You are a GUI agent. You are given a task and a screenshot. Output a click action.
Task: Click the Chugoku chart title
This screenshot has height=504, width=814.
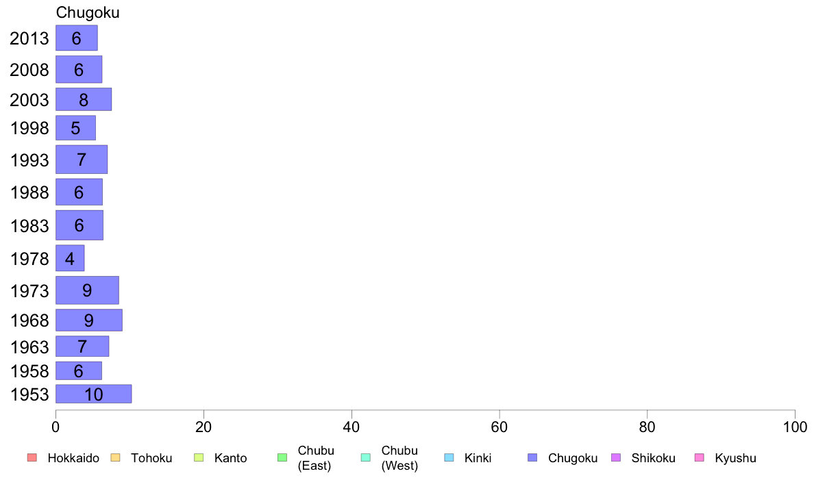88,12
